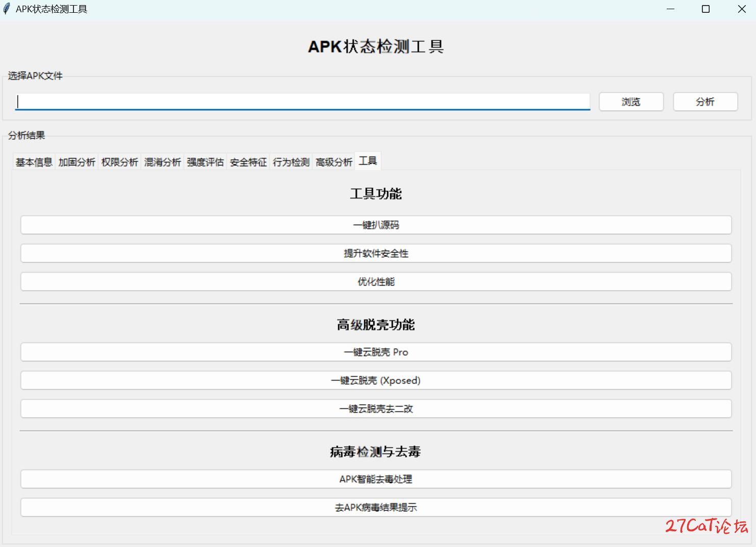Focus the APK file path input field
Viewport: 756px width, 547px height.
[303, 102]
